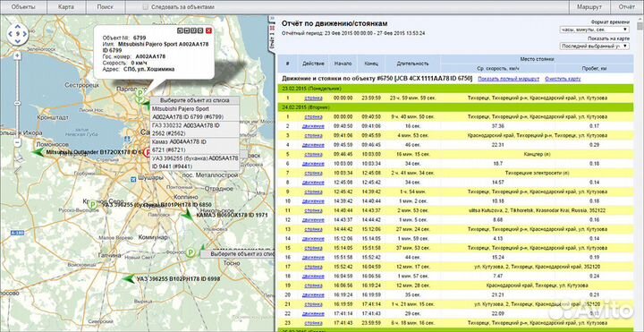Pan the map right with the arrow control
This screenshot has height=332, width=644.
click(x=25, y=34)
